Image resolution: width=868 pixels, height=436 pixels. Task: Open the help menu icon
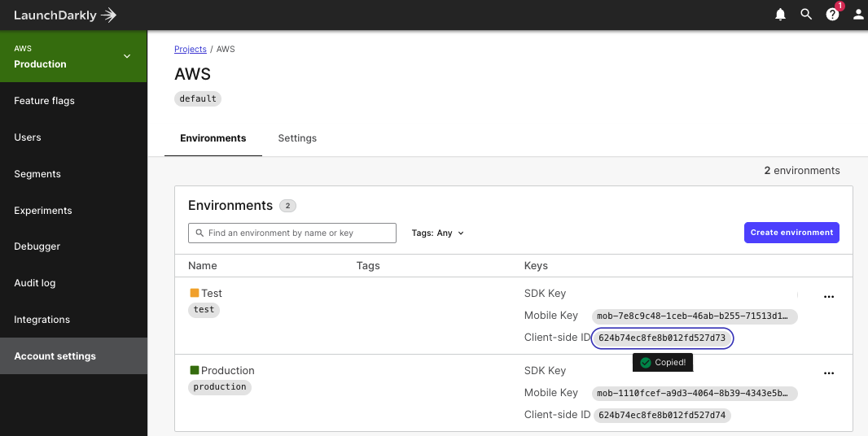tap(832, 15)
